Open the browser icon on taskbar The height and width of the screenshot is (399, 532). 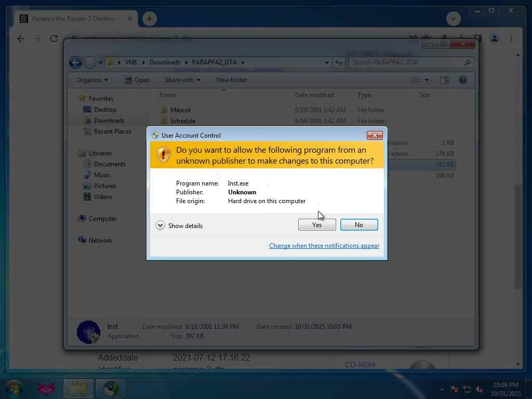(110, 389)
